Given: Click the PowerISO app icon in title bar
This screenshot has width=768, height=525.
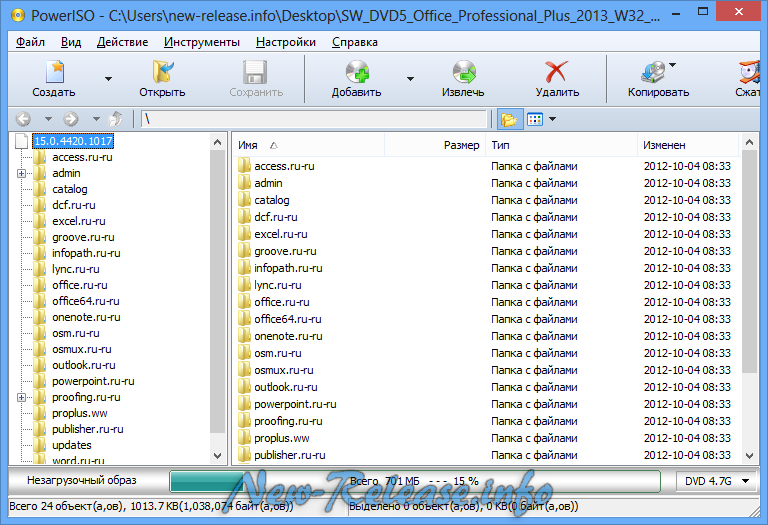Looking at the screenshot, I should (18, 16).
